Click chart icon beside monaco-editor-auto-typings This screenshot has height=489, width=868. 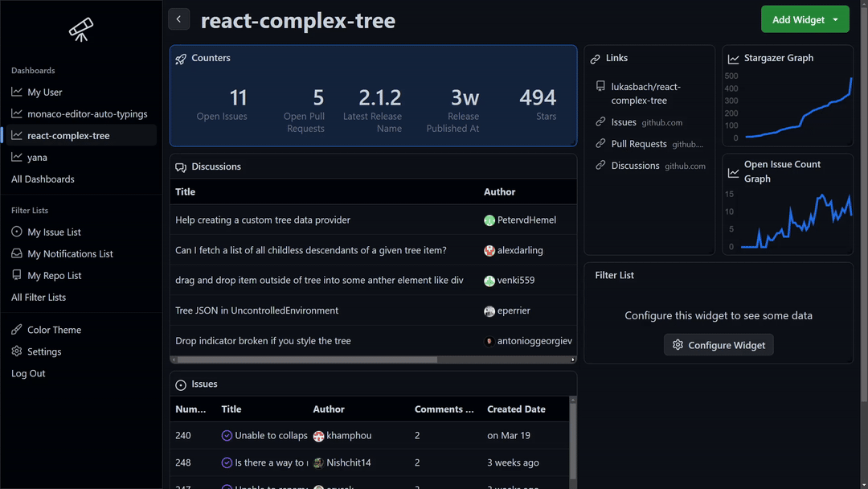coord(17,113)
